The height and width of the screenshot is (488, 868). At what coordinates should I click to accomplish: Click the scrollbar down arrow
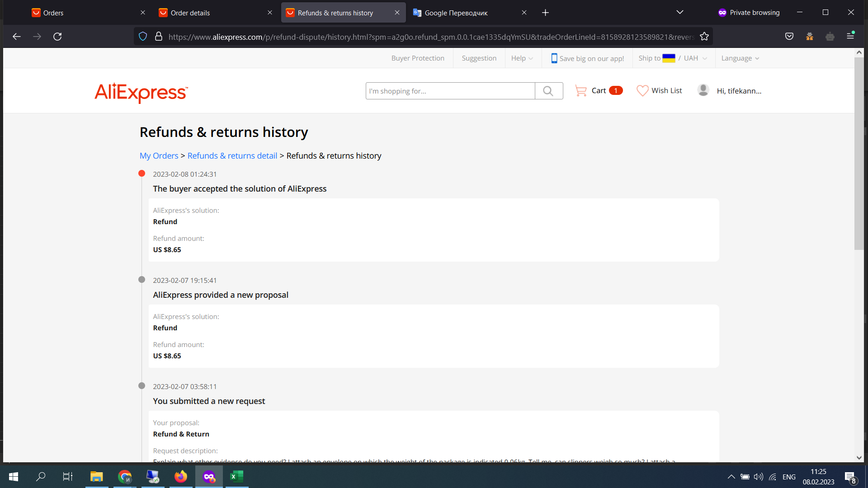pos(859,458)
